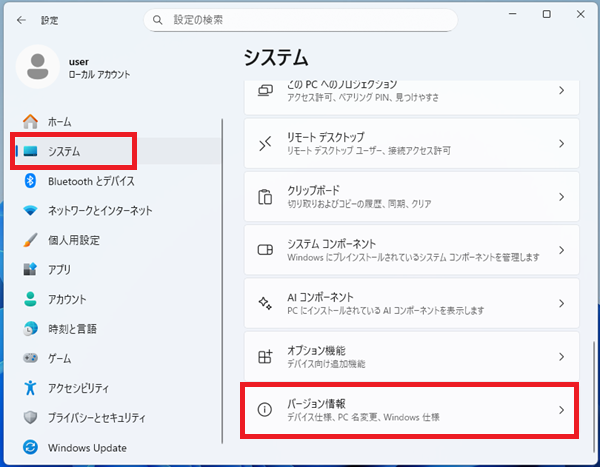Open 時刻と言語 settings label
The height and width of the screenshot is (467, 600).
click(x=72, y=329)
